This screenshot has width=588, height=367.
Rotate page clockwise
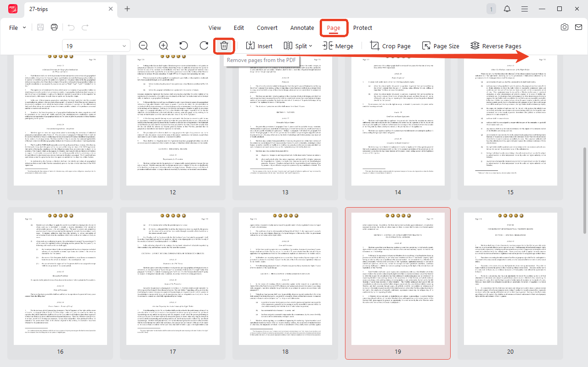pos(204,46)
